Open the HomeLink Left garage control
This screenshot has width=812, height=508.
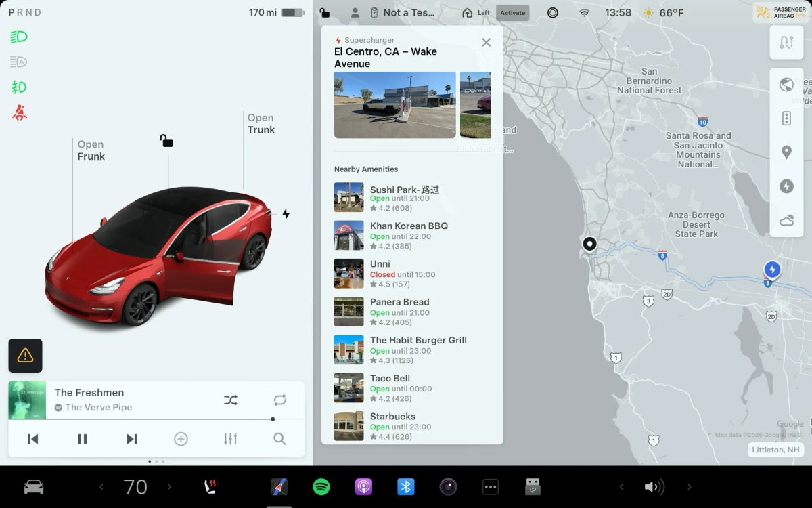click(x=476, y=12)
